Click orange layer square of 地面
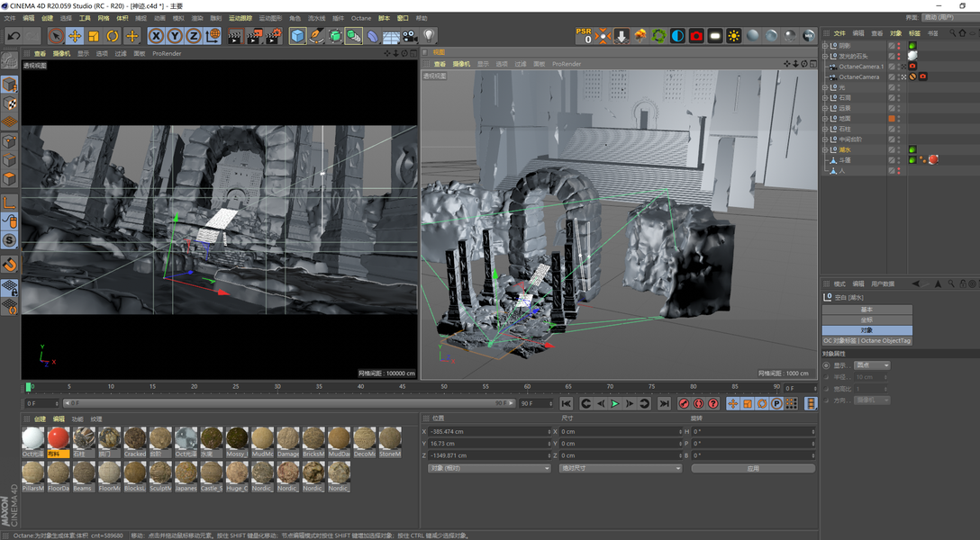This screenshot has width=980, height=540. coord(892,118)
